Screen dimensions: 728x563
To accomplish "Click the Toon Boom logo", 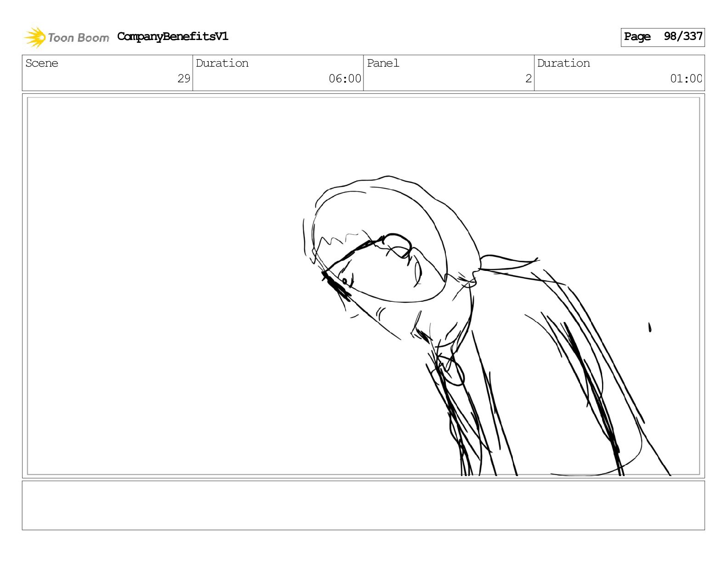I will pyautogui.click(x=67, y=37).
